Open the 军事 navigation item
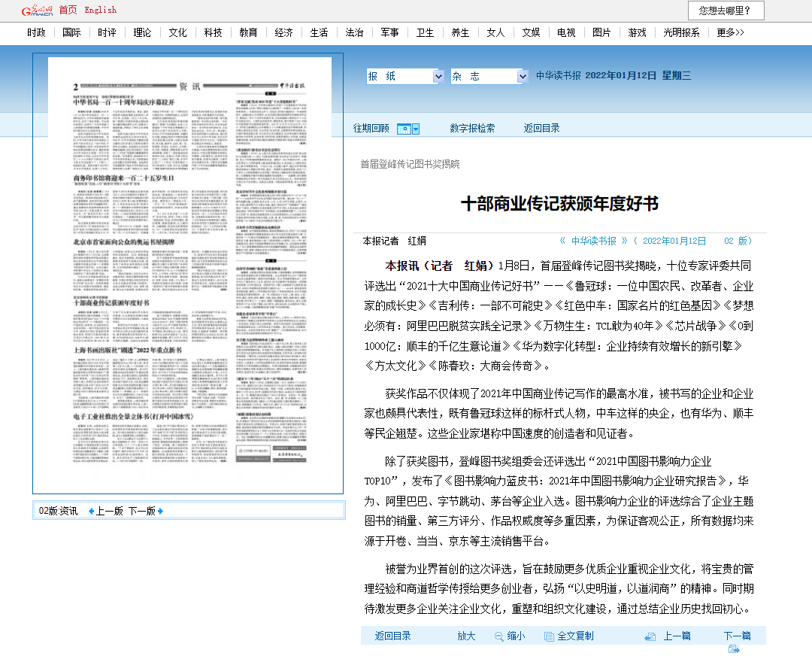Screen dimensions: 812x659 [390, 32]
